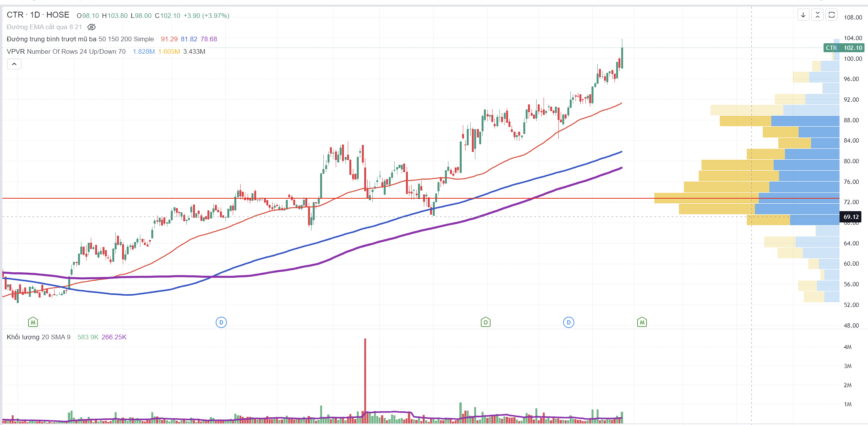Screen dimensions: 868x425
Task: Click the black 69.12 crosshair price label
Action: click(851, 217)
